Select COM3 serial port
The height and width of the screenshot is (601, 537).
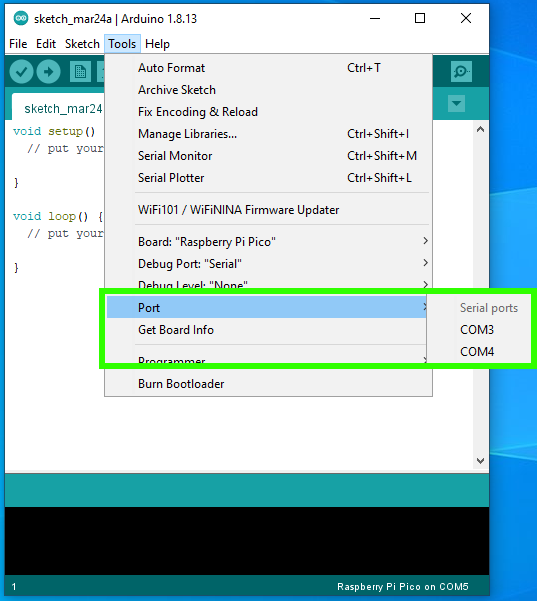[479, 330]
